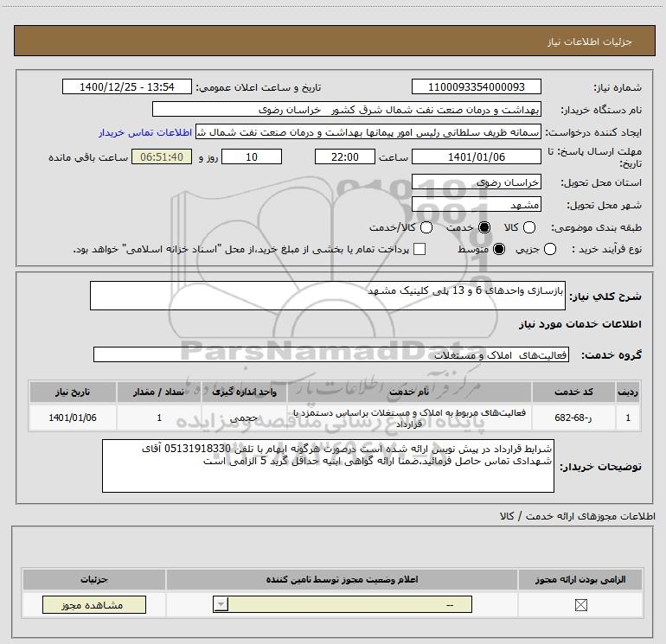The height and width of the screenshot is (644, 666).
Task: Click the تعداد / مقدار column header
Action: 159,392
